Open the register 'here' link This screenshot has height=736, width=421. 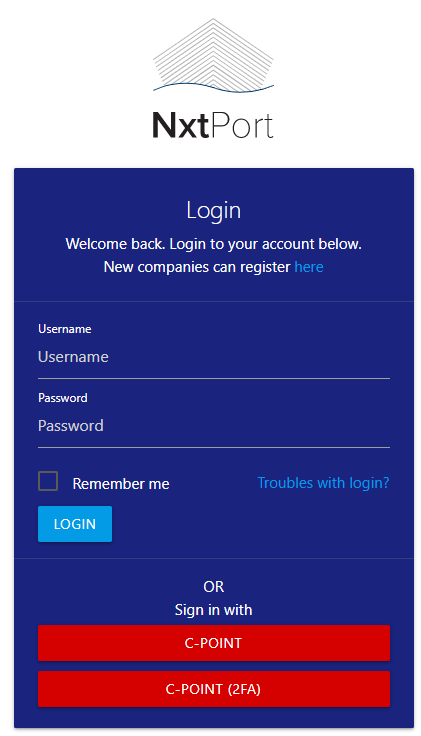(x=309, y=267)
